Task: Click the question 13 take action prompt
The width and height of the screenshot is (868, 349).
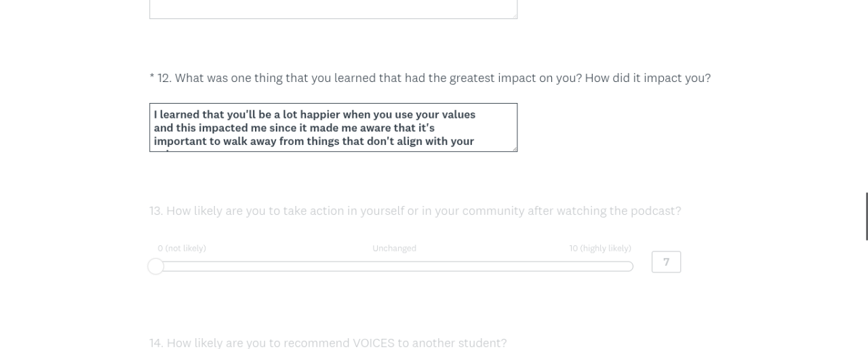Action: (x=415, y=211)
